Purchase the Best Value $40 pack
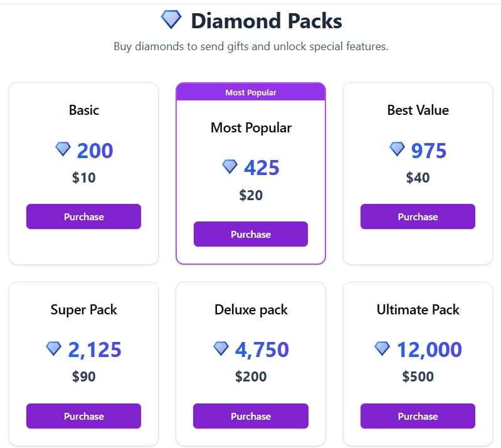Screen dimensions: 501x448 click(418, 216)
